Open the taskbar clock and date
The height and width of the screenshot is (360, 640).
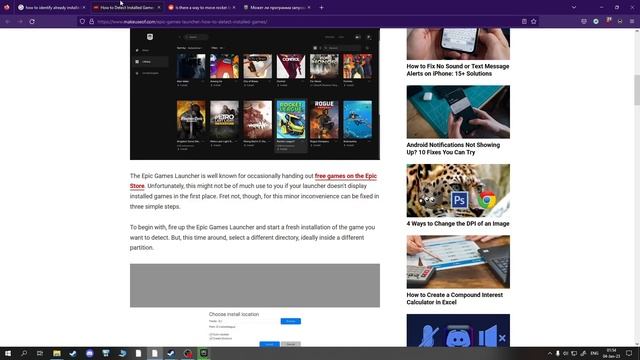[611, 353]
